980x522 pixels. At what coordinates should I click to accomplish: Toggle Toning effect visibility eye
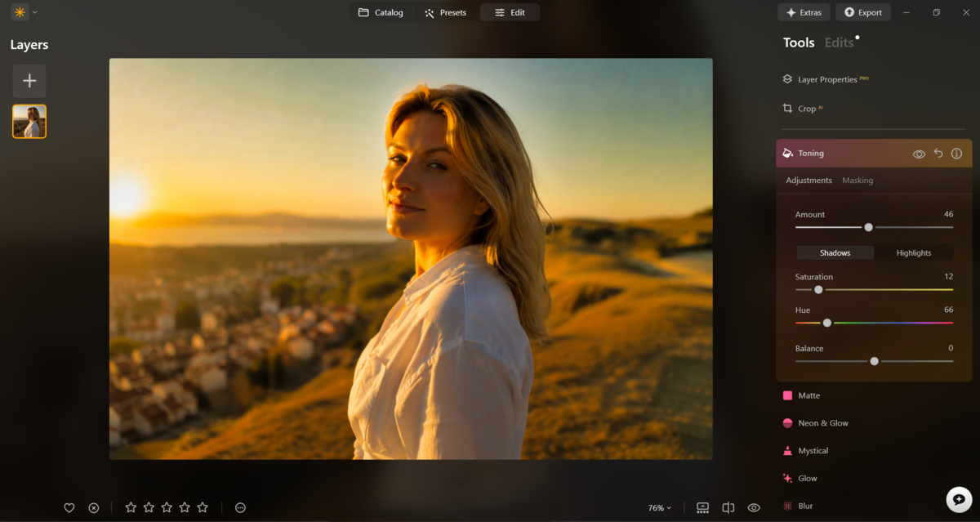coord(919,154)
